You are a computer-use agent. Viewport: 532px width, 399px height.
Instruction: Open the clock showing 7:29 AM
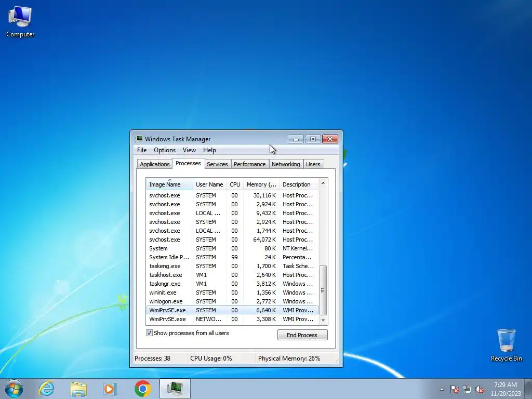(x=505, y=389)
